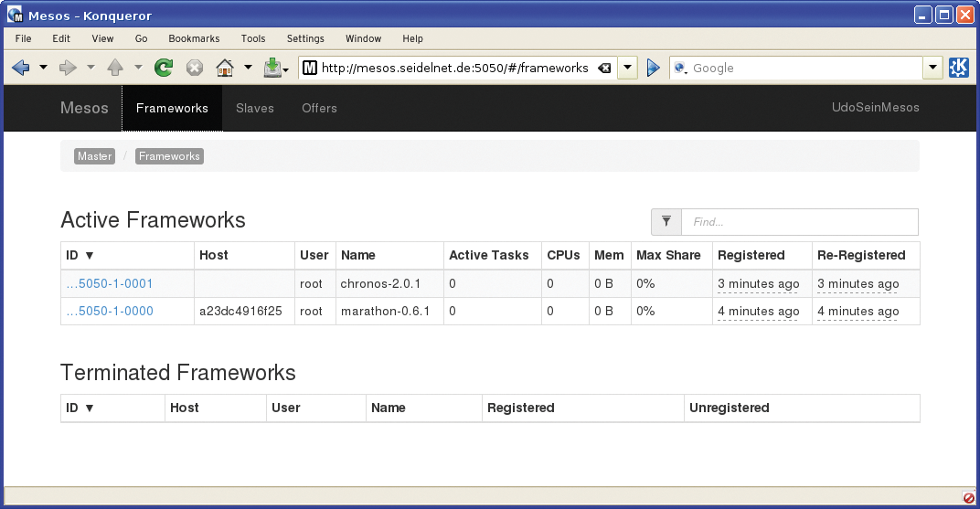The width and height of the screenshot is (980, 509).
Task: Click the KDE gear icon in the toolbar
Action: coord(959,68)
